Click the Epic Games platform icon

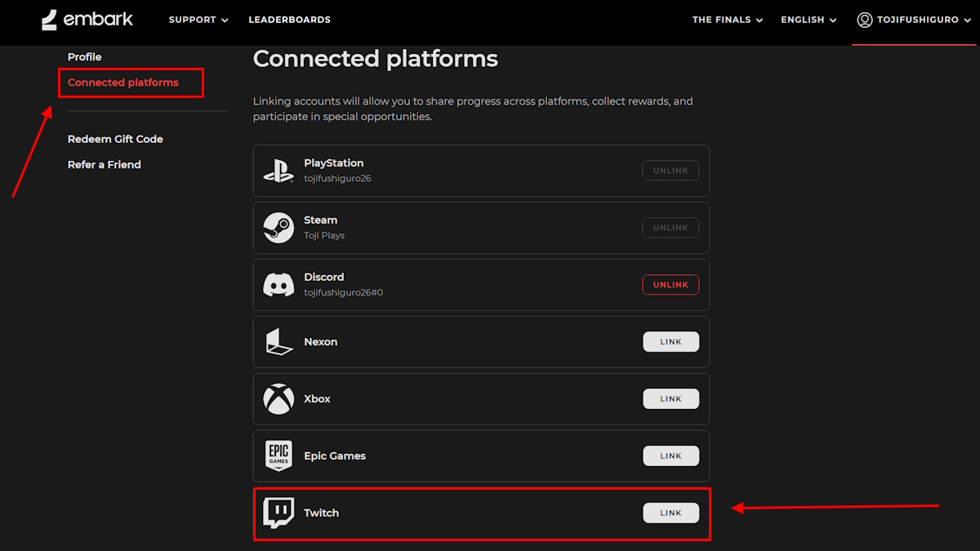(x=278, y=456)
